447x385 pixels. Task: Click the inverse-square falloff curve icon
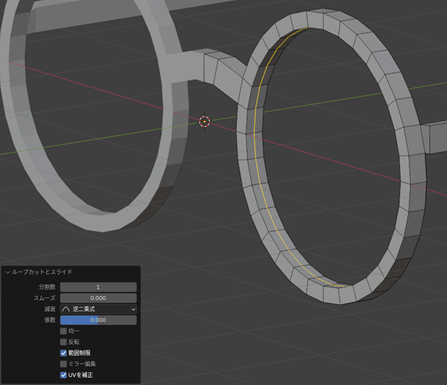(66, 309)
